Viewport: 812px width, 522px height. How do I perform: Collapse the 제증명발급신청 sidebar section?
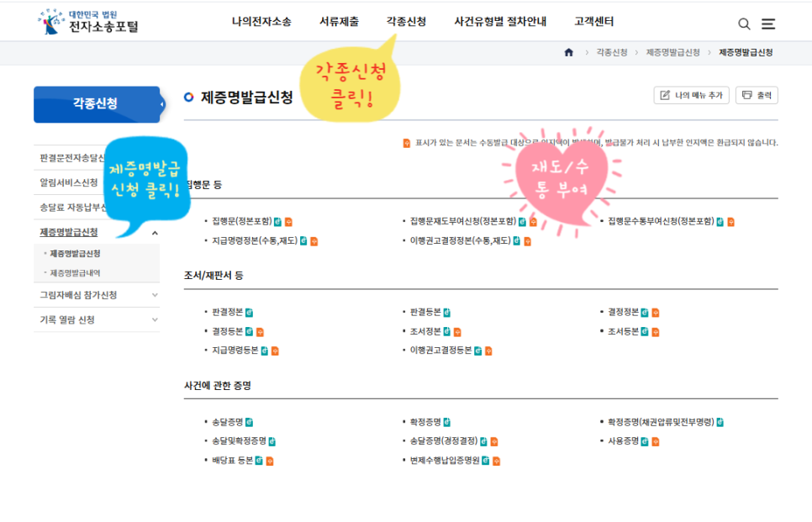tap(155, 233)
